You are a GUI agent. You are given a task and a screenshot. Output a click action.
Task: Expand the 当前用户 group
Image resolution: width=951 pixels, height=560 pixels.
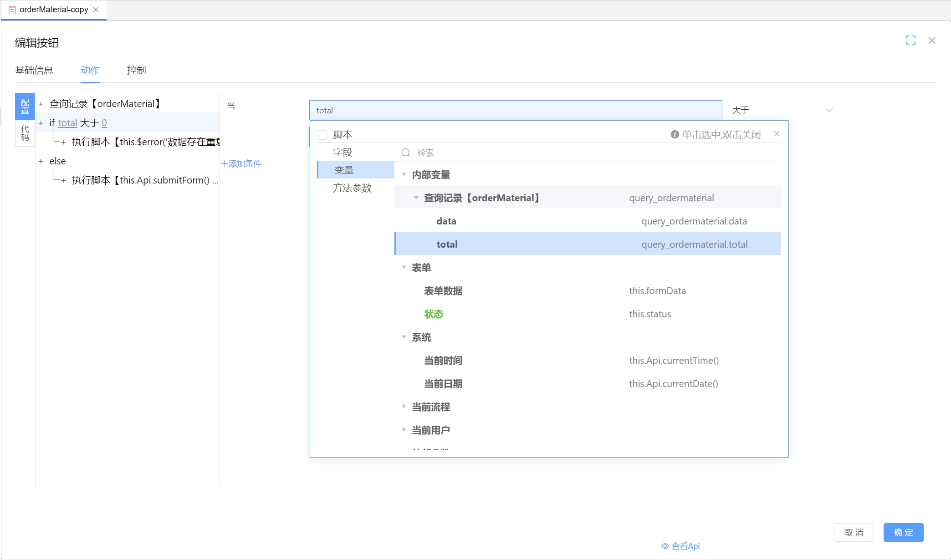pos(404,429)
